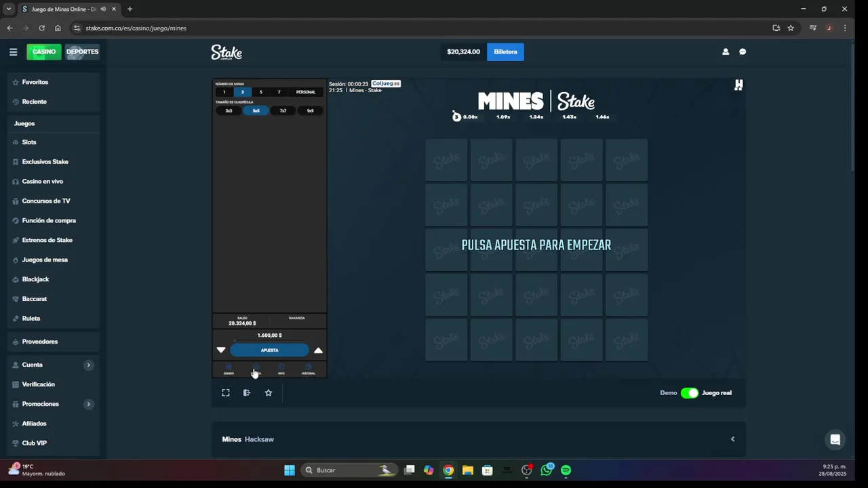The image size is (868, 488).
Task: Open Microsoft Store from the taskbar
Action: tap(487, 470)
